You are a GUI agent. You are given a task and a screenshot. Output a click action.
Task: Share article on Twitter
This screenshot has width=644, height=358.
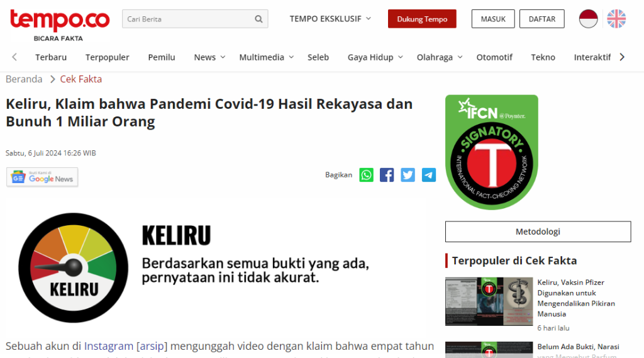tap(408, 175)
